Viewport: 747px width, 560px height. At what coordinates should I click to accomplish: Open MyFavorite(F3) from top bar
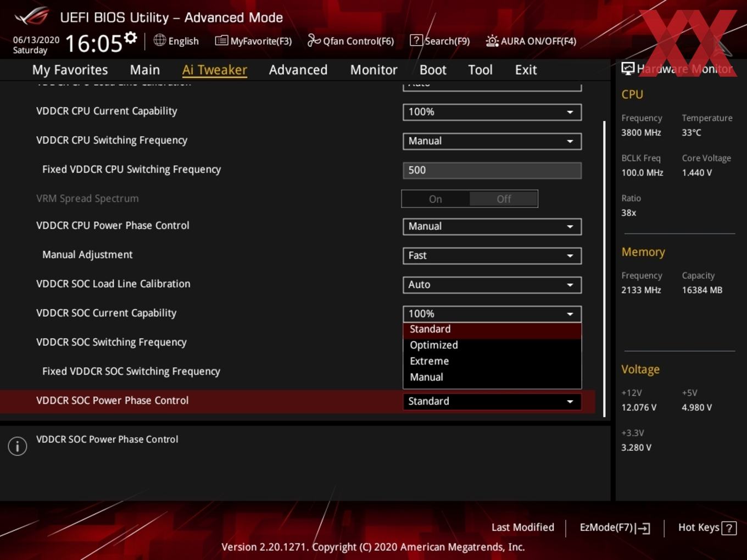coord(253,41)
